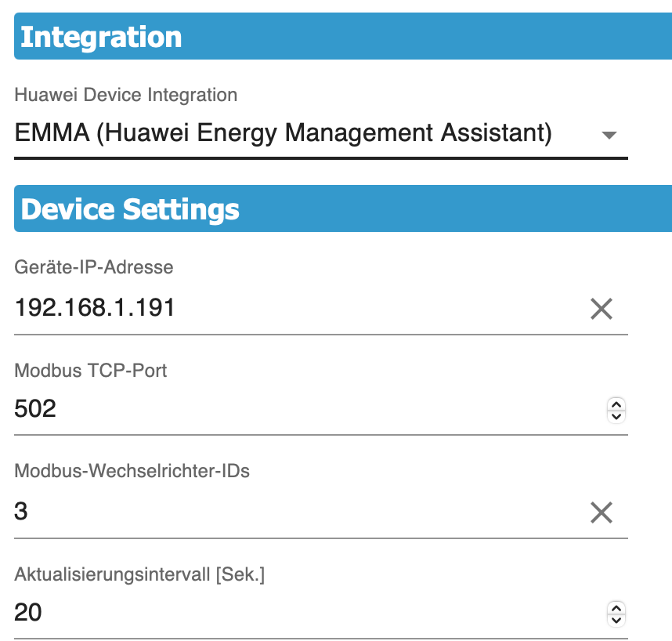Decrease Aktualisierungsintervall with down arrow
Viewport: 672px width, 641px height.
point(616,619)
